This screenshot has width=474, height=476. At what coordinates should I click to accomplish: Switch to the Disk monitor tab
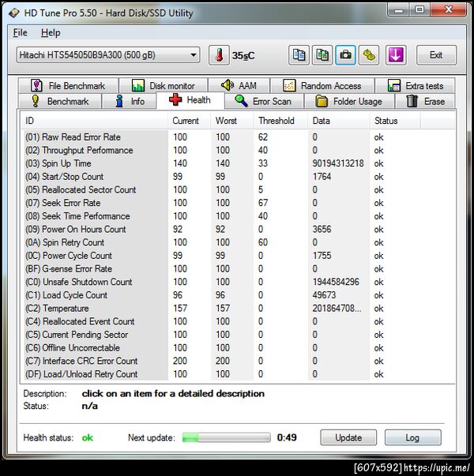[164, 85]
